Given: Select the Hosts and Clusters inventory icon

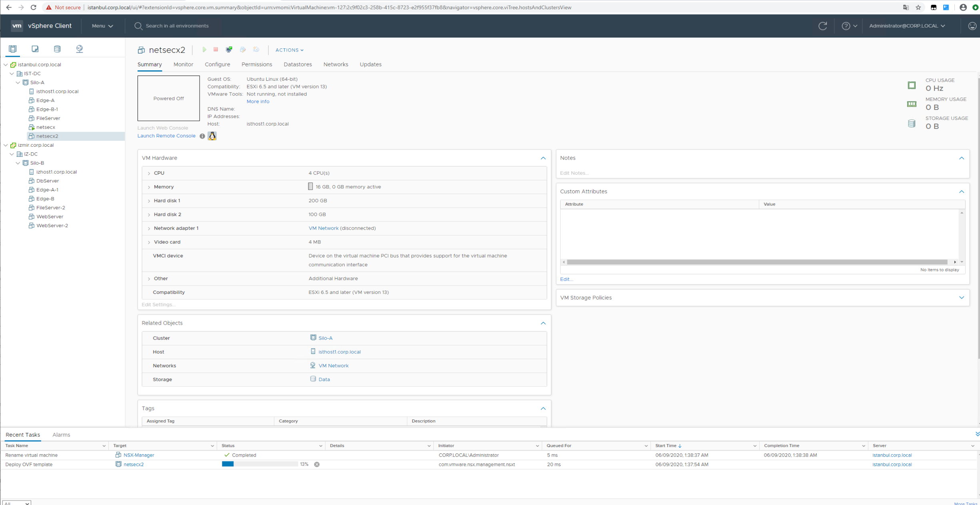Looking at the screenshot, I should pyautogui.click(x=12, y=48).
